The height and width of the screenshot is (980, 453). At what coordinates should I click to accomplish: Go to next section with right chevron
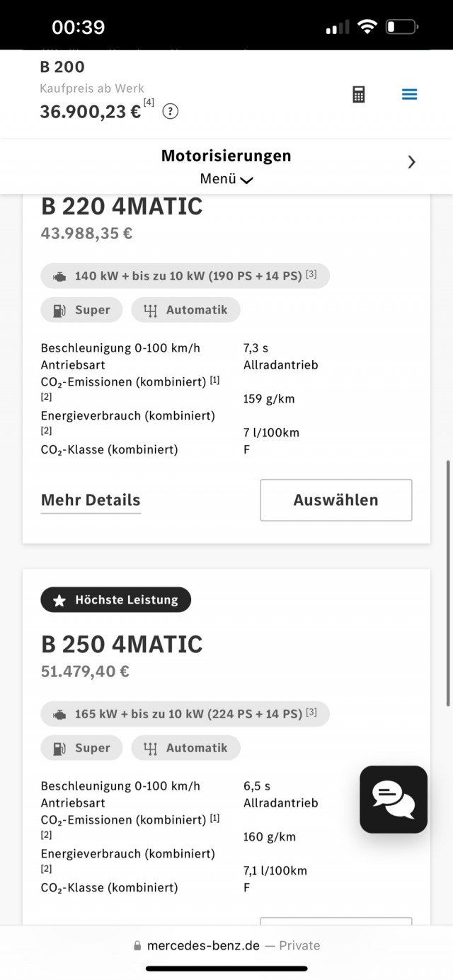click(x=411, y=162)
